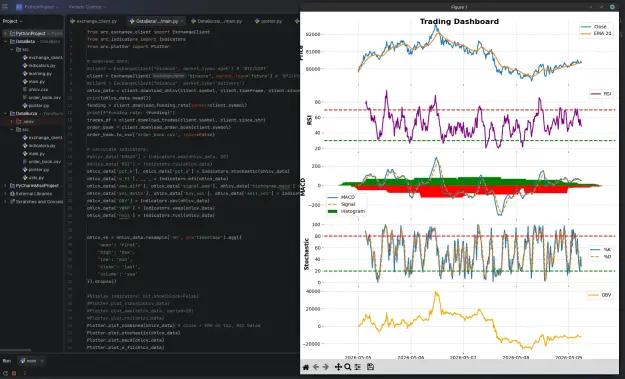Click the Python file icon next to learning.py
The width and height of the screenshot is (625, 379).
[25, 73]
